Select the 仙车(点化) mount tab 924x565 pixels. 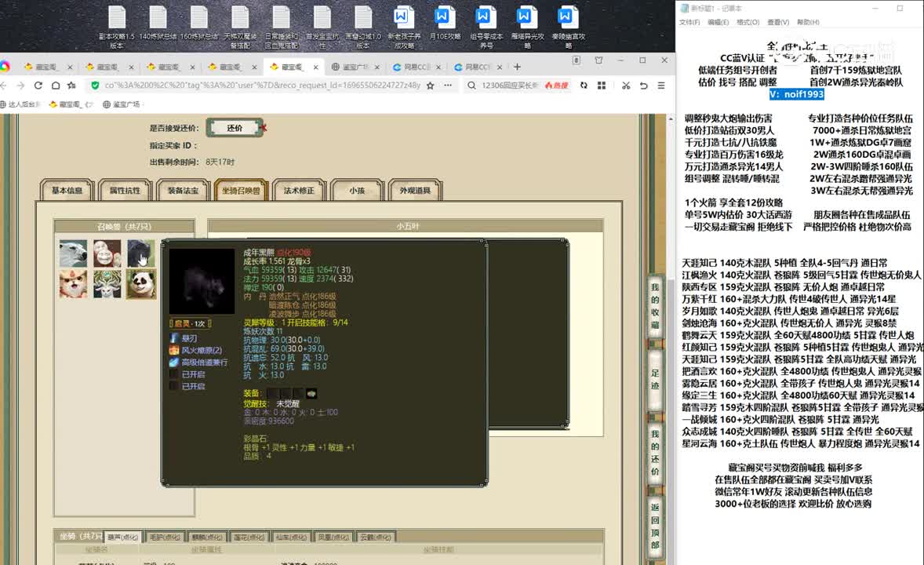coord(291,538)
